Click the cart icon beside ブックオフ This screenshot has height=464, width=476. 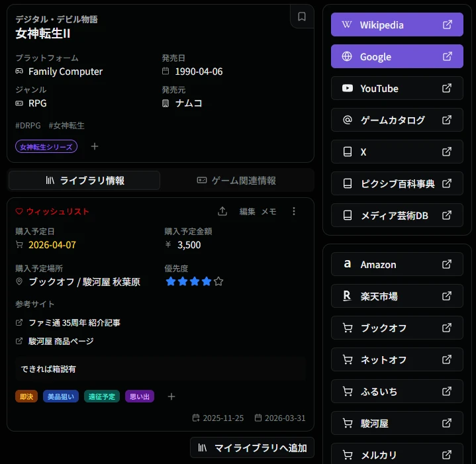[x=348, y=328]
